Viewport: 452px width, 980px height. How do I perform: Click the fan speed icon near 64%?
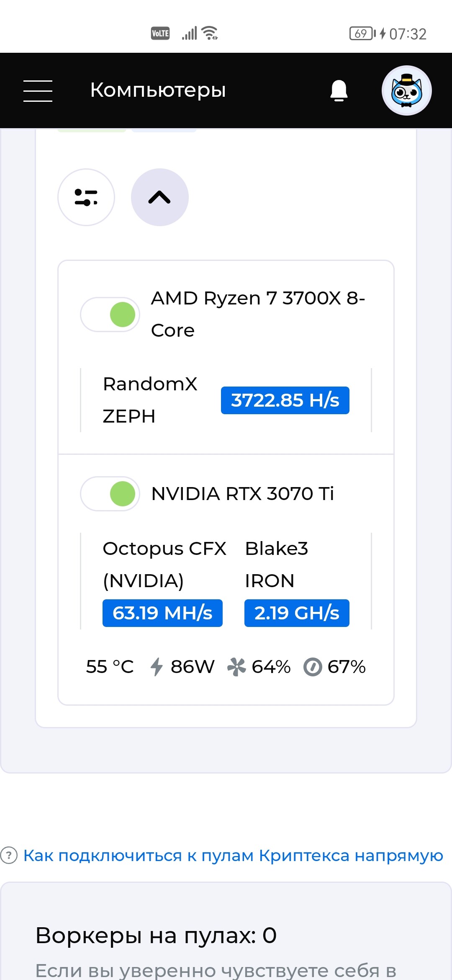pos(236,667)
